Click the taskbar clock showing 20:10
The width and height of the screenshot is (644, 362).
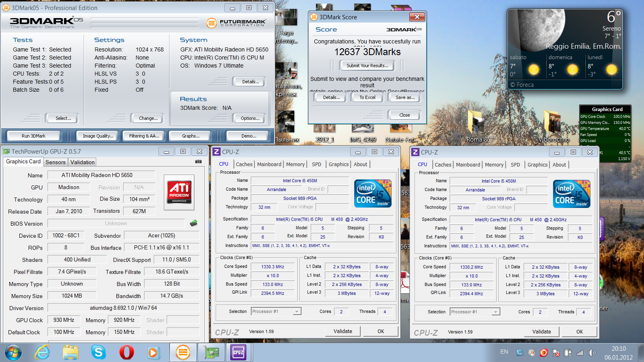pos(619,349)
